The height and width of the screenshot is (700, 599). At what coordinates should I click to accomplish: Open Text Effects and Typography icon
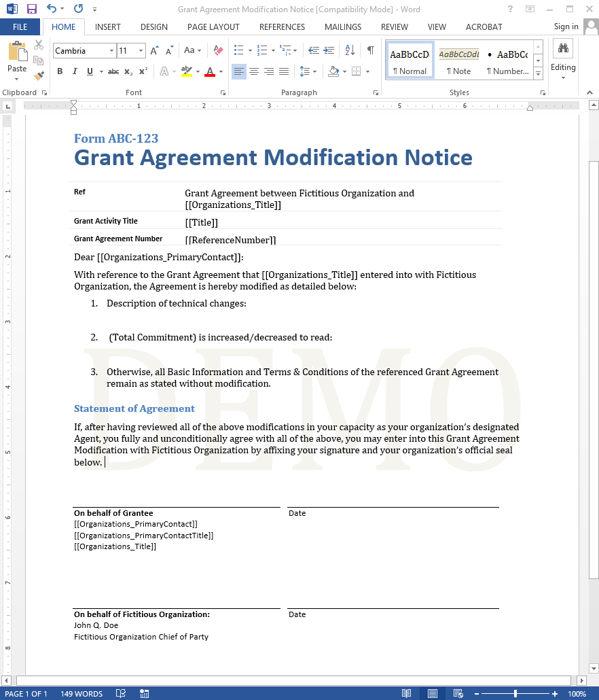click(164, 71)
